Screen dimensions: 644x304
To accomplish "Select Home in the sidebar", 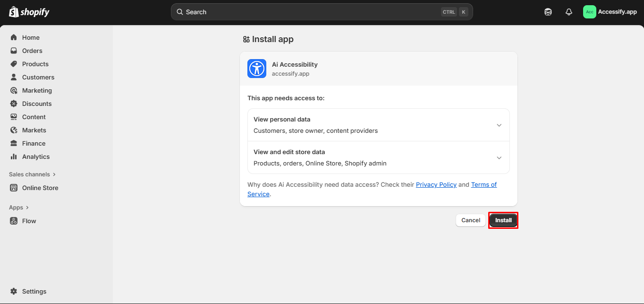I will pos(31,37).
